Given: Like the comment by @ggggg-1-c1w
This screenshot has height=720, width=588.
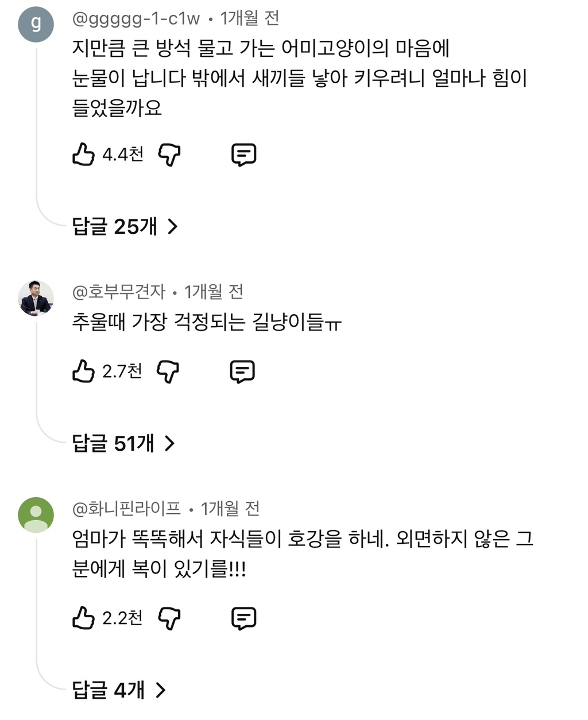Looking at the screenshot, I should pos(83,154).
